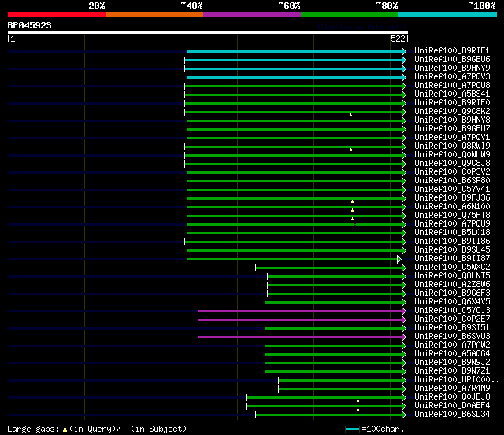Click the UniRef100_A7PQU8 label
504x435 pixels.
click(x=452, y=86)
